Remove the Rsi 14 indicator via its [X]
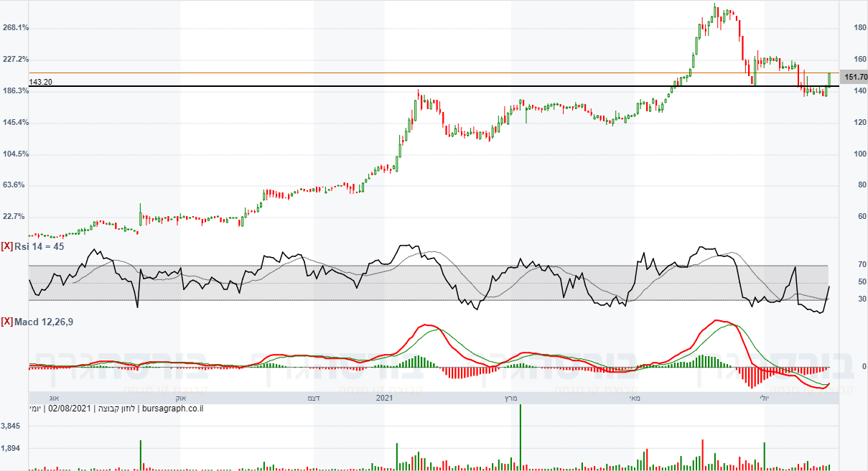 click(x=7, y=246)
